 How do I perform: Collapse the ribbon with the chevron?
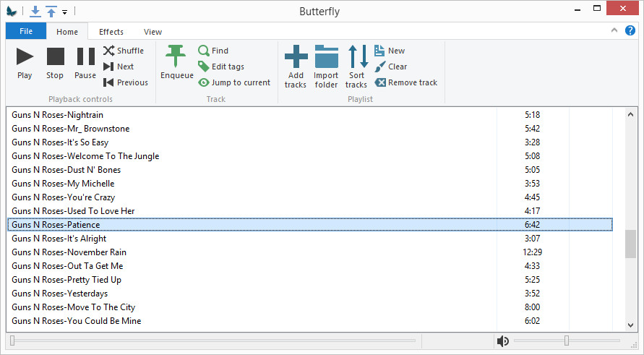coord(614,30)
